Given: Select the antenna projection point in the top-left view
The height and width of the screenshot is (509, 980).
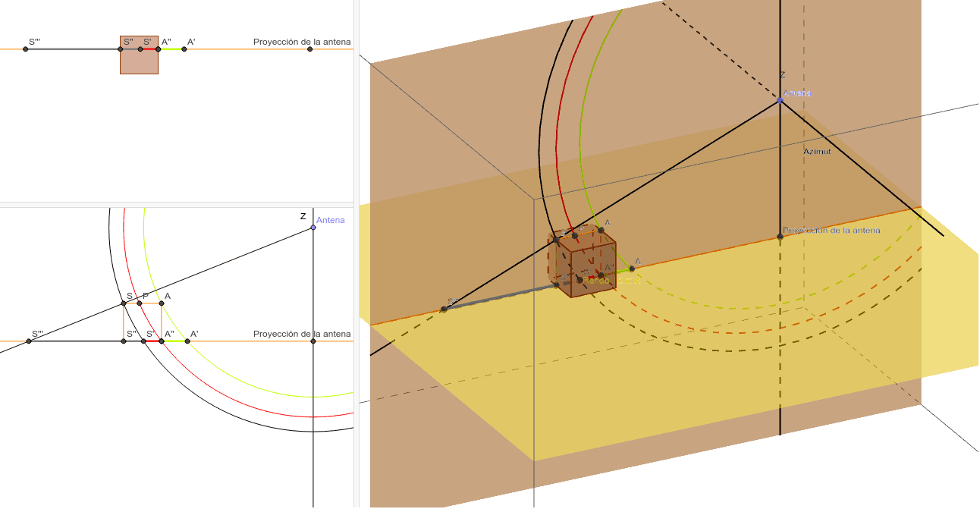Looking at the screenshot, I should 310,49.
